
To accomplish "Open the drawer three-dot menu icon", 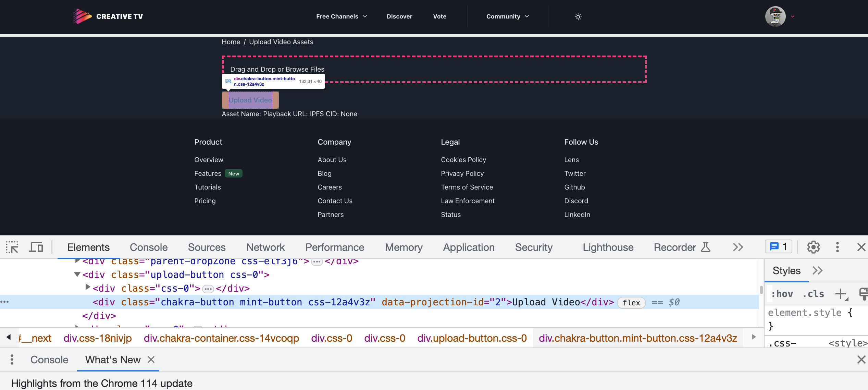I will (12, 359).
